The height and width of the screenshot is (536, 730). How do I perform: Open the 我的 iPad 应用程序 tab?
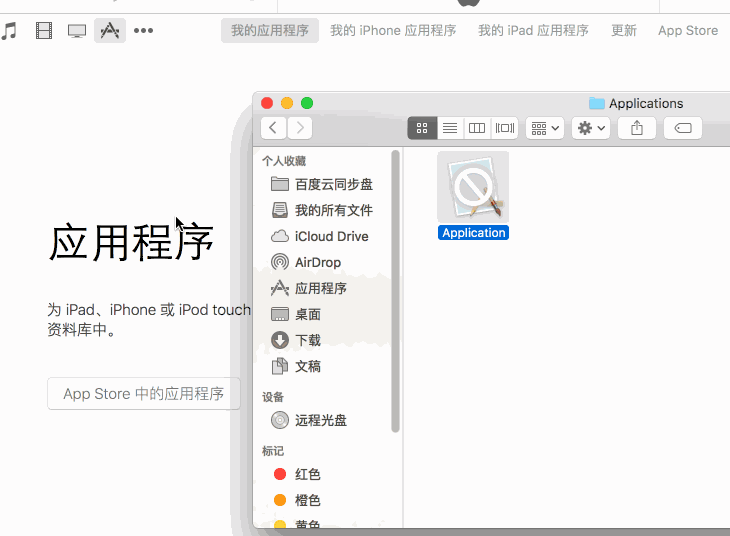coord(533,31)
